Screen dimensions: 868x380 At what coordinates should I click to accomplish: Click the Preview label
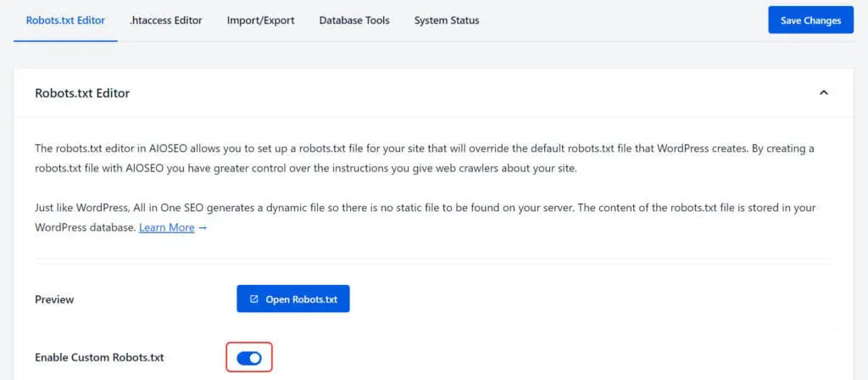pos(54,299)
